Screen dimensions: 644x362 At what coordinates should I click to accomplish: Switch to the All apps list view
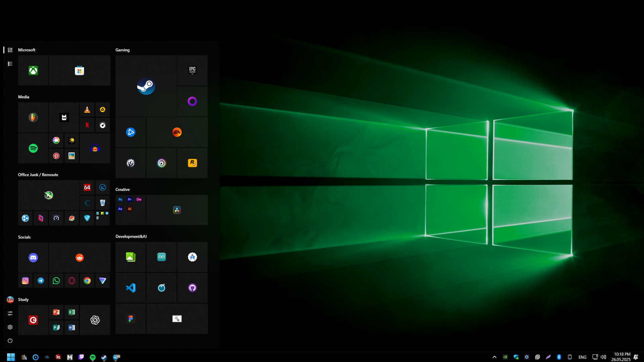[x=10, y=64]
